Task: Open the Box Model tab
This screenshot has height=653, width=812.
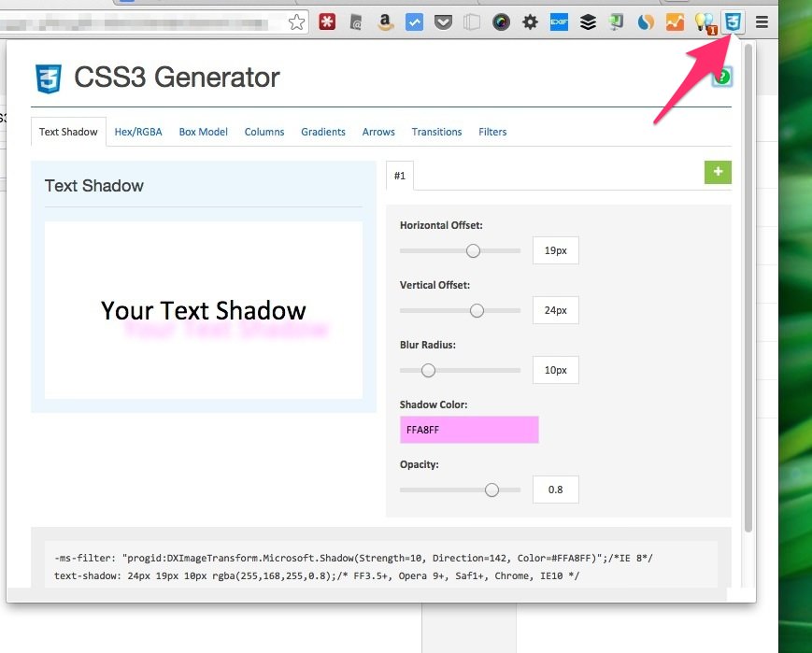Action: (x=204, y=132)
